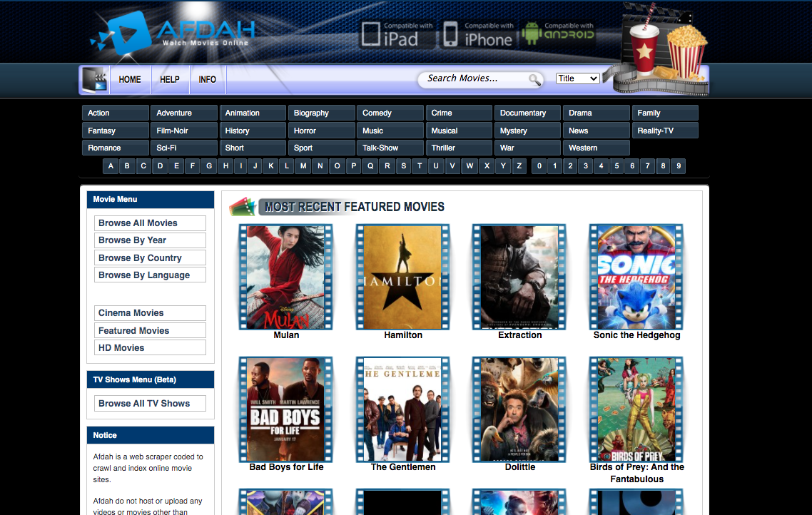Open the HOME navigation tab
The width and height of the screenshot is (812, 515).
click(x=130, y=80)
